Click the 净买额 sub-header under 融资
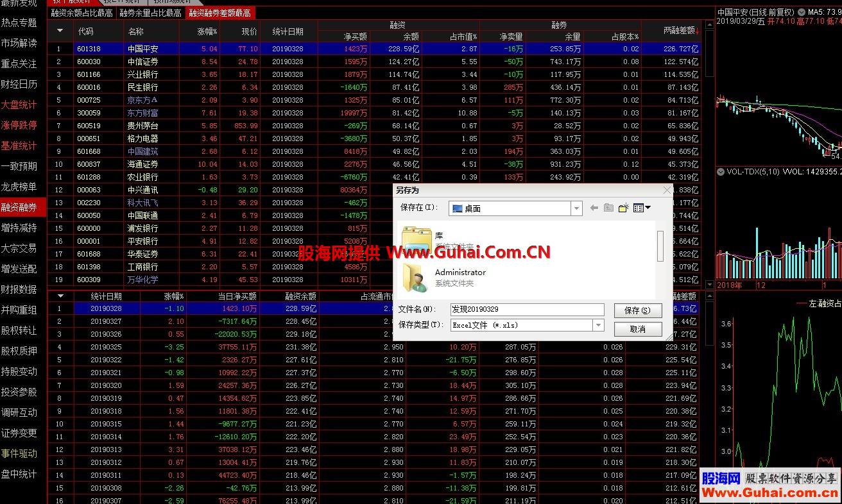842x504 pixels. click(x=355, y=37)
